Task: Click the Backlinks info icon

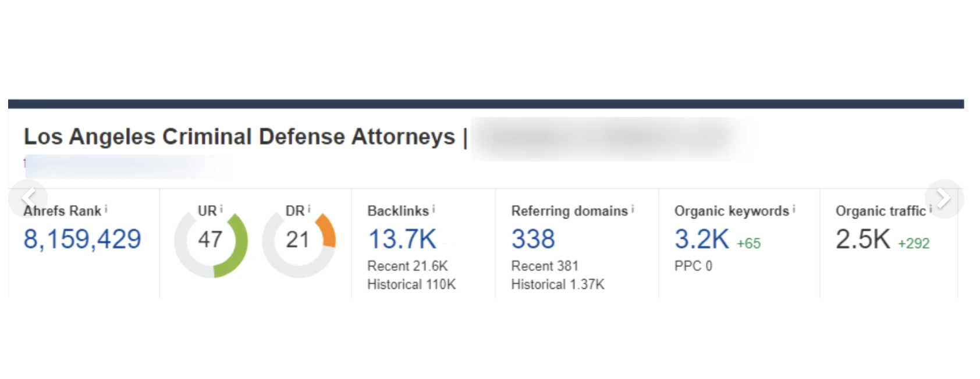Action: 434,209
